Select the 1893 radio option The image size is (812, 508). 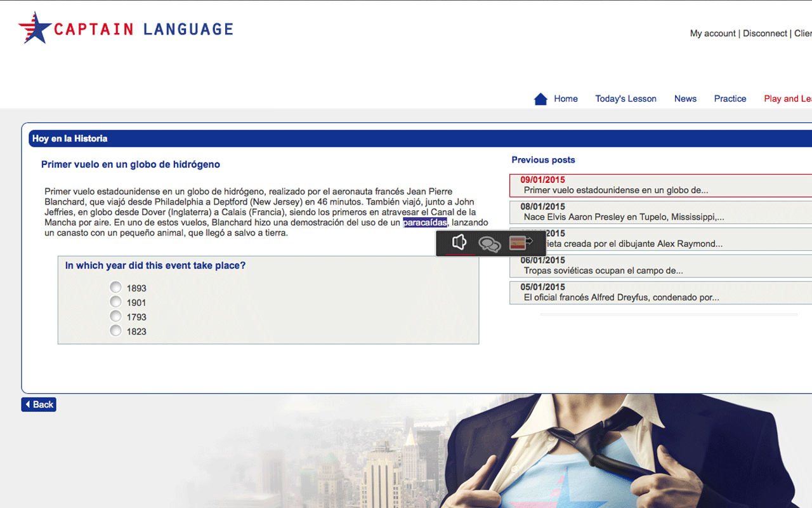(115, 287)
